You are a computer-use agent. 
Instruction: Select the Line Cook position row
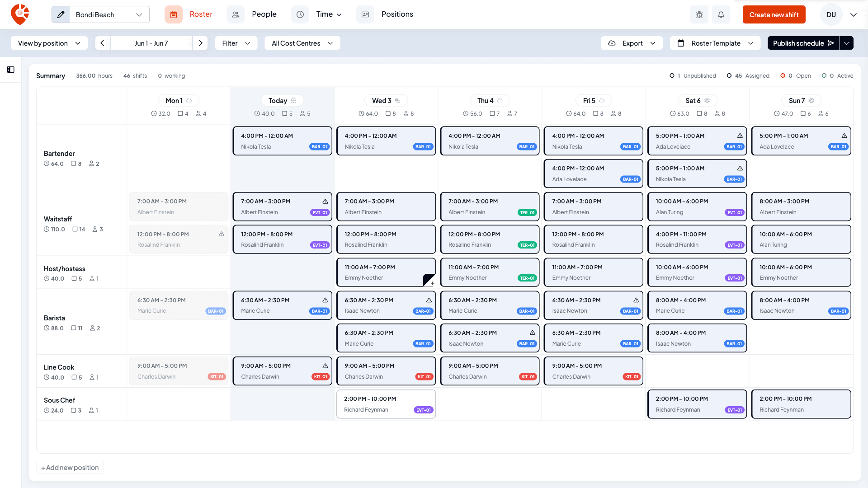pyautogui.click(x=81, y=371)
